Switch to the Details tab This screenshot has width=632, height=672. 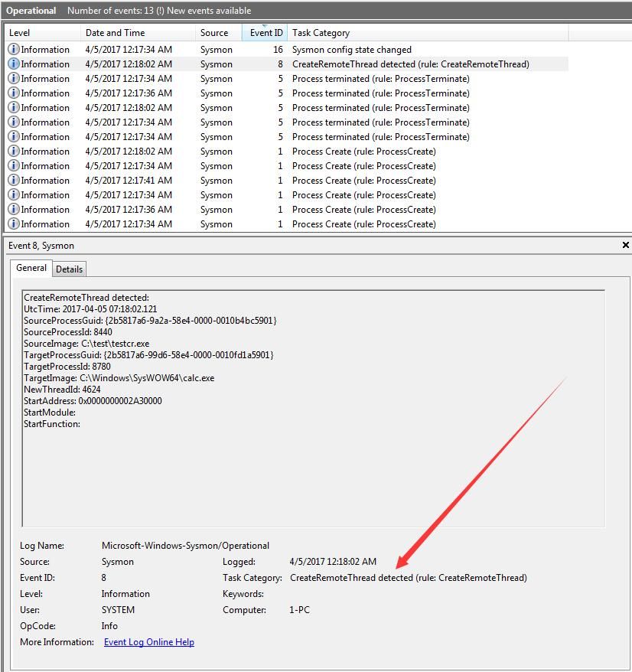(69, 269)
